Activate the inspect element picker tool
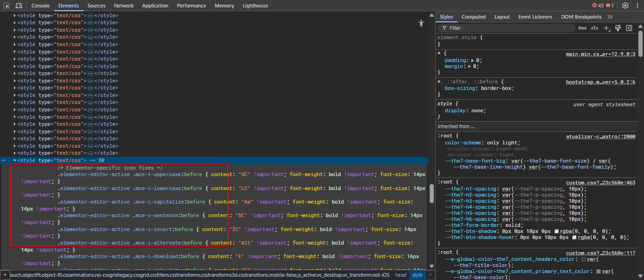The height and width of the screenshot is (280, 644). pos(7,6)
